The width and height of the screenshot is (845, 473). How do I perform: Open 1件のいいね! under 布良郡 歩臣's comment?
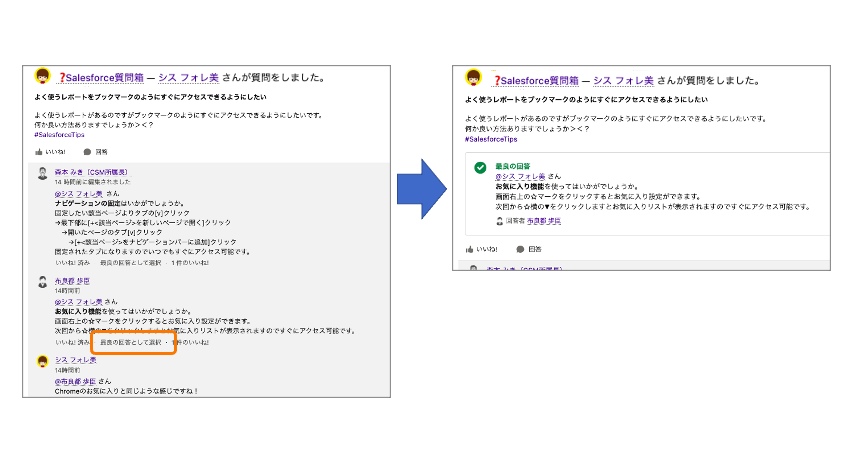click(x=190, y=342)
